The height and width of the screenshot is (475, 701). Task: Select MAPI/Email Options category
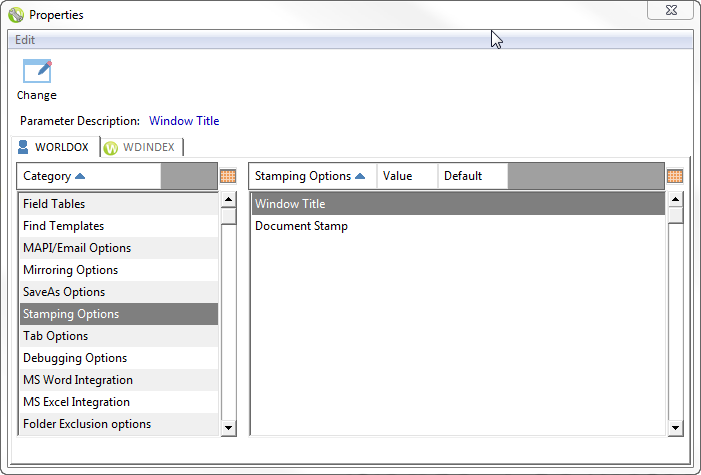click(119, 248)
